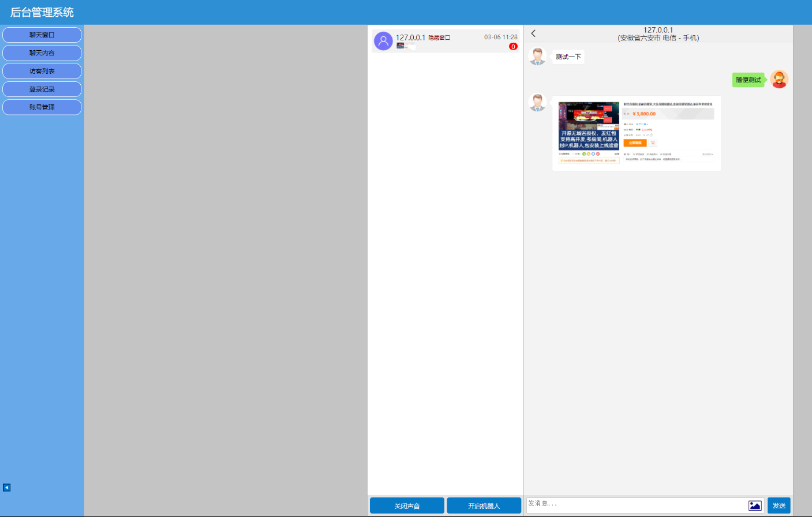Open the 聊天窗口 menu item
Viewport: 812px width, 517px height.
coord(42,35)
